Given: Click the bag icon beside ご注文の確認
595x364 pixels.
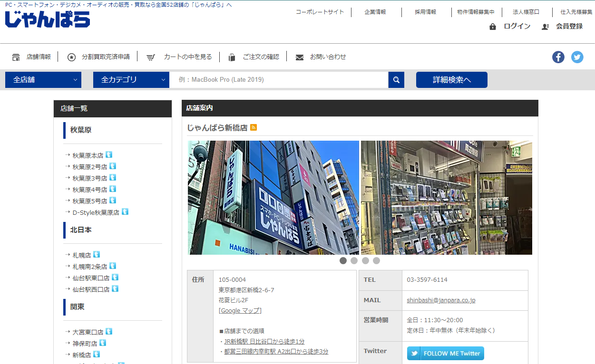Looking at the screenshot, I should point(232,57).
